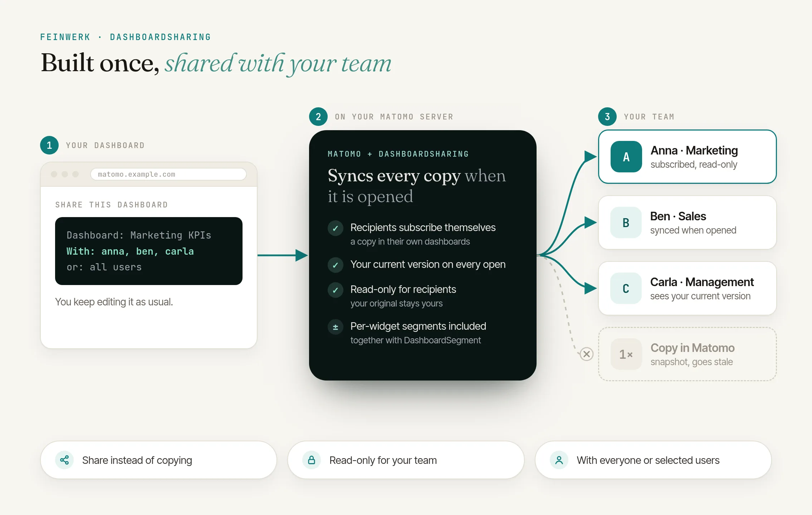Click the 'MATOMO + DASHBOARDSHARING' label
This screenshot has height=515, width=812.
point(398,154)
